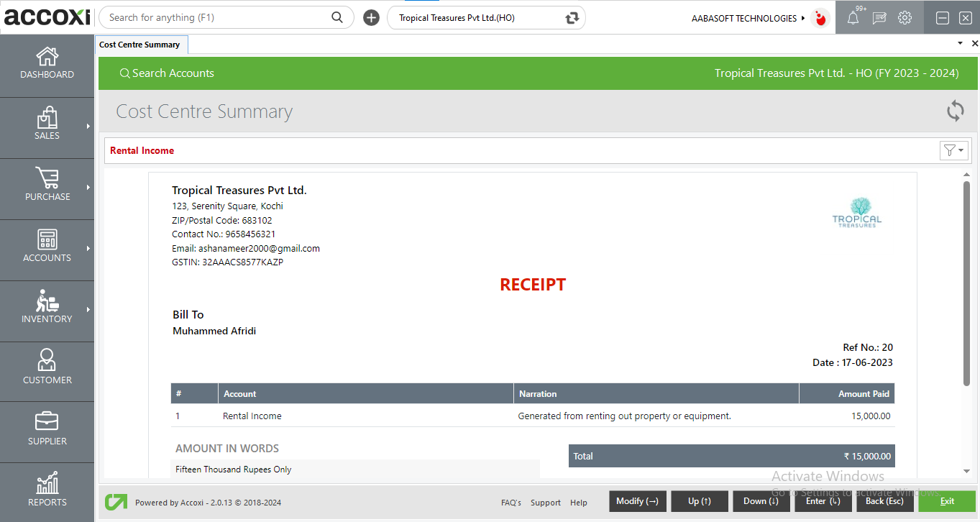Click the green plus add button
This screenshot has height=522, width=980.
pyautogui.click(x=371, y=17)
